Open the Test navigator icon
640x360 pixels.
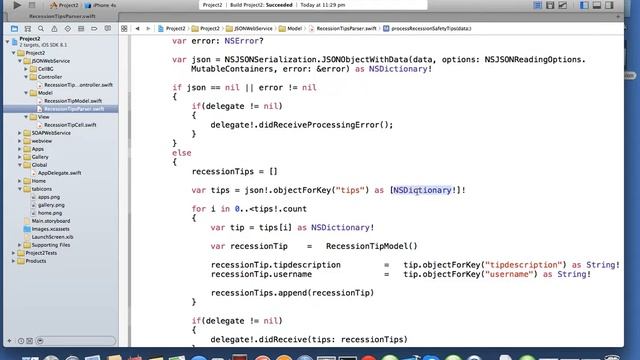click(x=68, y=29)
